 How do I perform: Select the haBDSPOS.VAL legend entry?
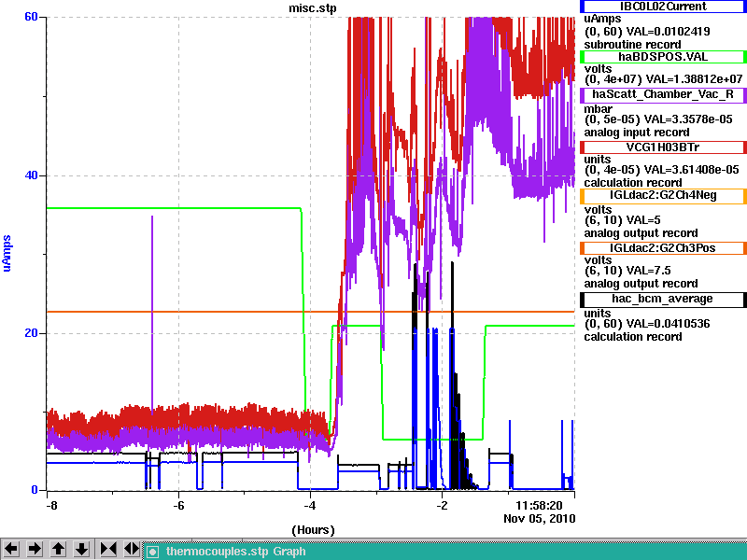point(663,57)
